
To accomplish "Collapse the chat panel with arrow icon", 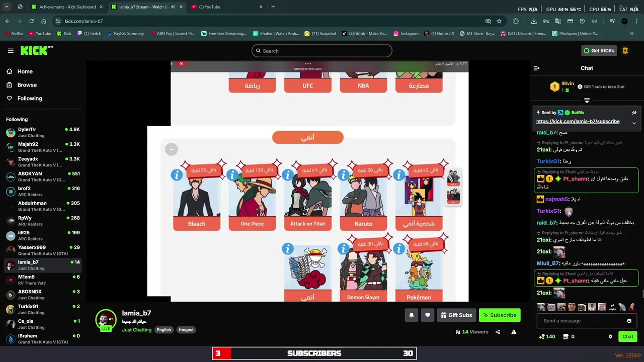I will point(536,68).
